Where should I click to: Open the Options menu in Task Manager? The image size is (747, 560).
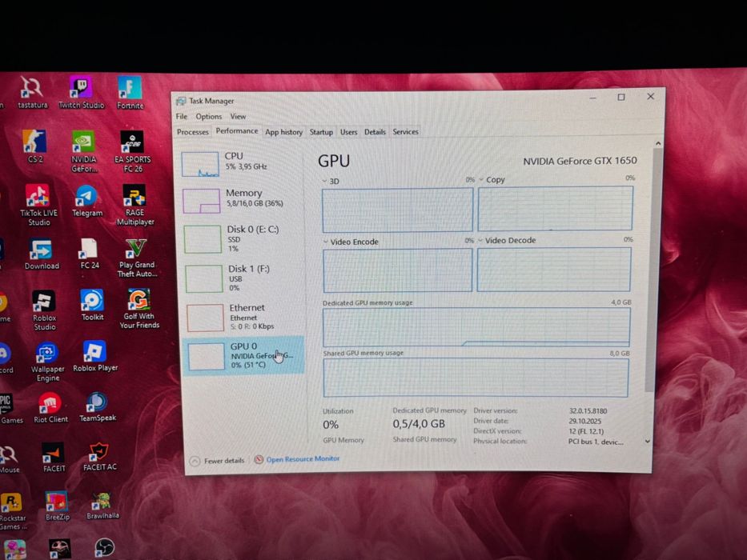(209, 117)
